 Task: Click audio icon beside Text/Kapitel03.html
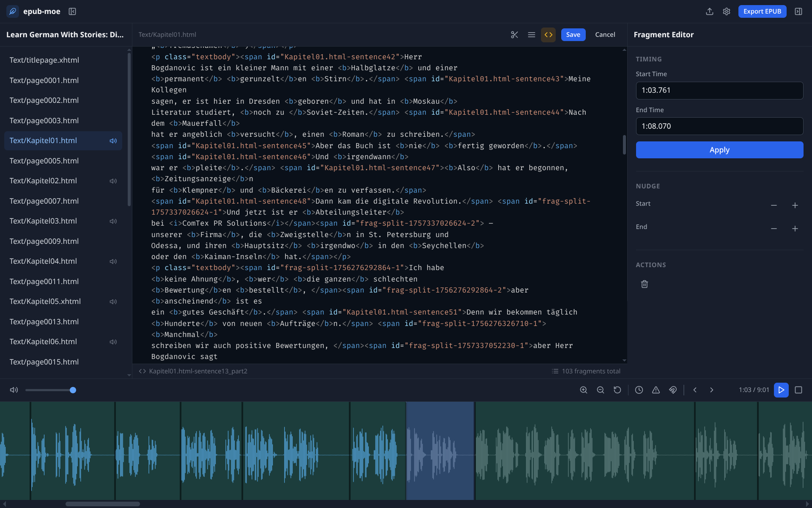pos(113,221)
